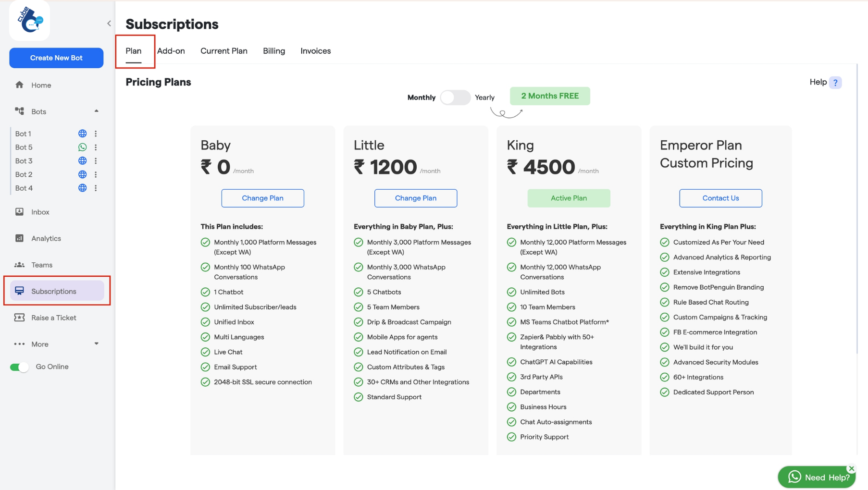868x490 pixels.
Task: Collapse the Bots list using its chevron
Action: pos(96,111)
